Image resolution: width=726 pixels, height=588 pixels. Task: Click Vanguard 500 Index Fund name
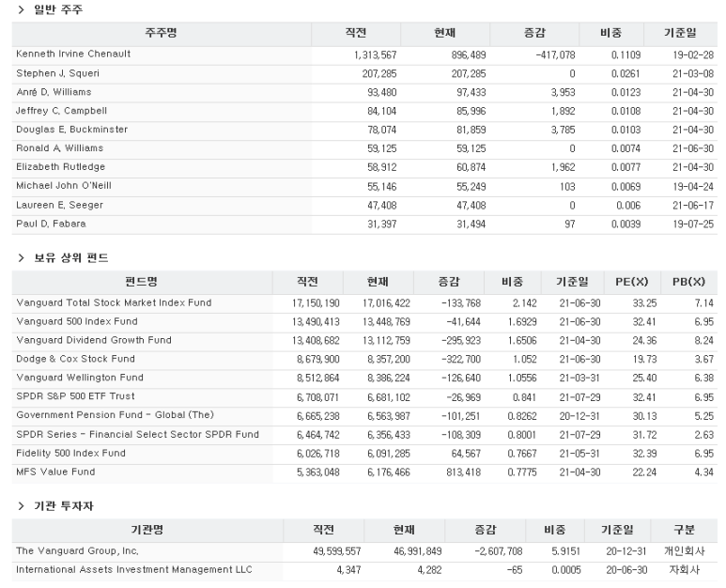[77, 321]
